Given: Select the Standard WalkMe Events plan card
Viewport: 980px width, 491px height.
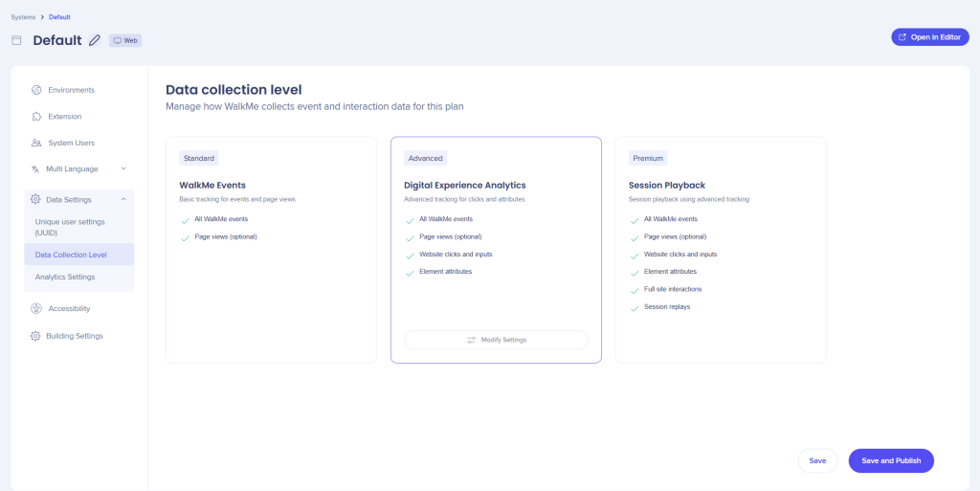Looking at the screenshot, I should (271, 250).
